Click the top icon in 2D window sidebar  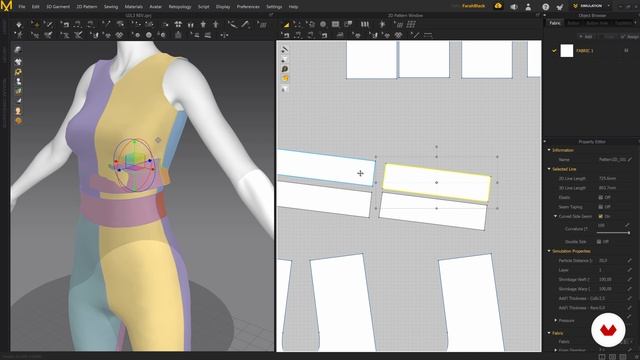[x=284, y=49]
